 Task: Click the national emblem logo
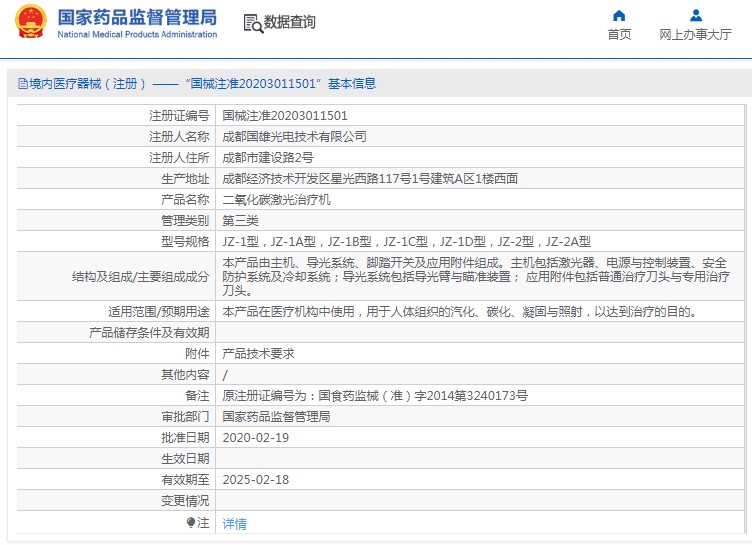click(31, 22)
